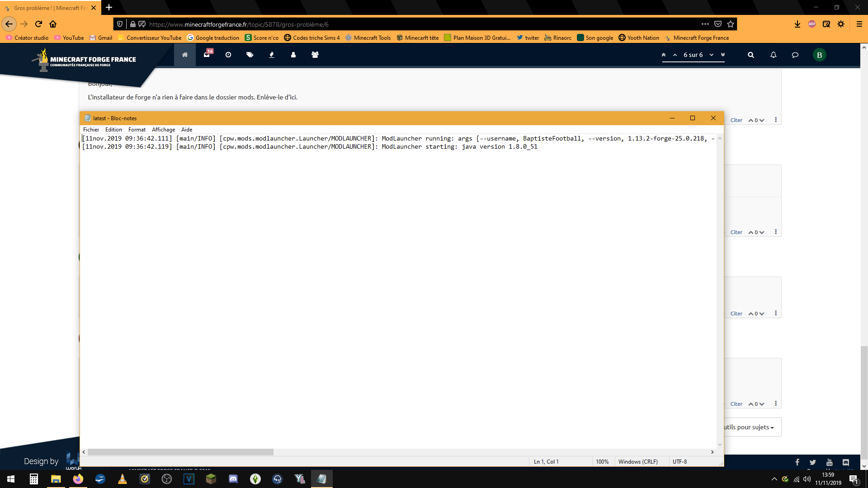
Task: Open recent topics clock icon
Action: [x=228, y=55]
